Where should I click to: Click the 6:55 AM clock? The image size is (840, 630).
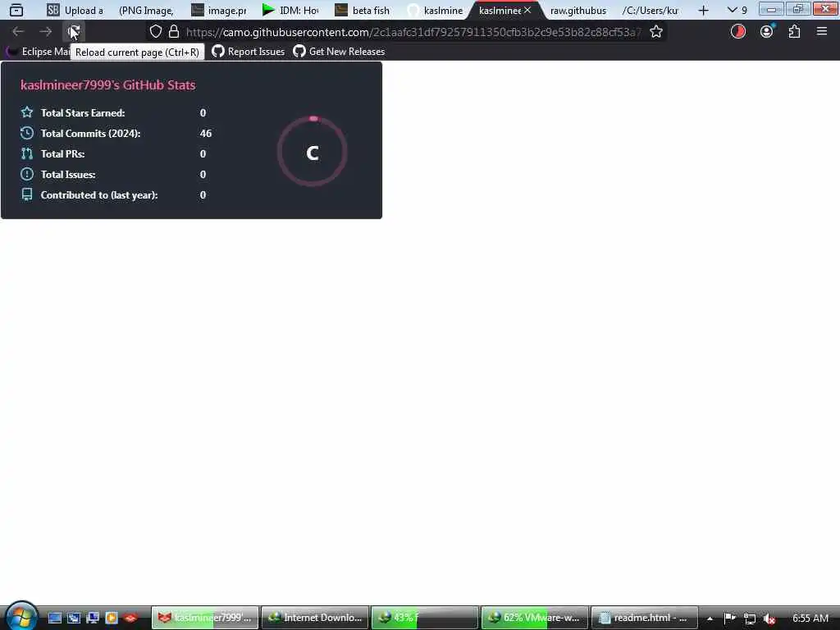[x=810, y=619]
